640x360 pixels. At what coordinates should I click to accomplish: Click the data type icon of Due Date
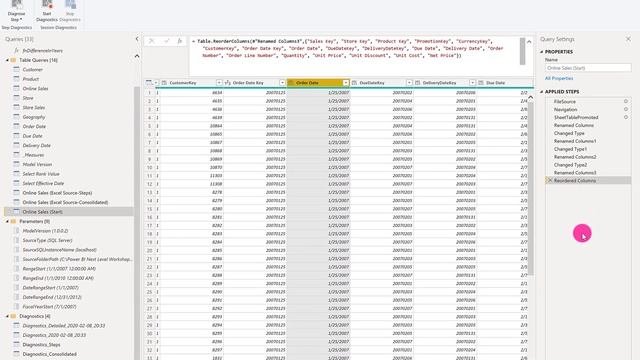[481, 83]
